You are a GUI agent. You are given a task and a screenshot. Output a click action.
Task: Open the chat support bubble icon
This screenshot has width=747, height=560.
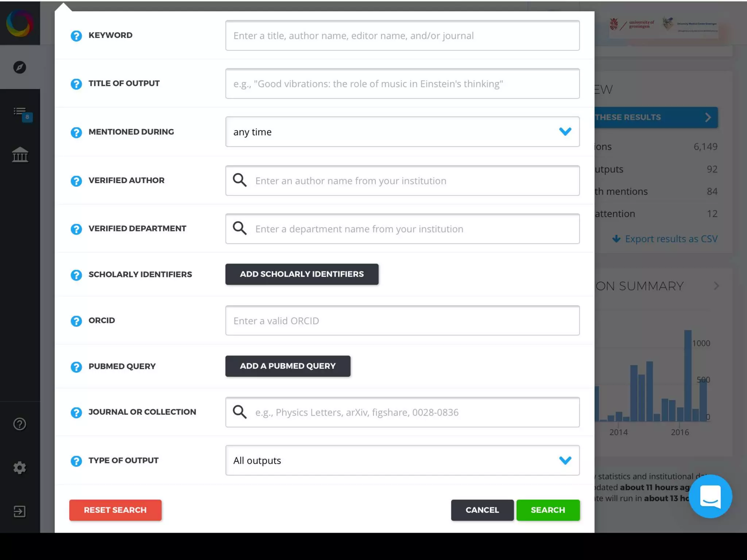(710, 496)
